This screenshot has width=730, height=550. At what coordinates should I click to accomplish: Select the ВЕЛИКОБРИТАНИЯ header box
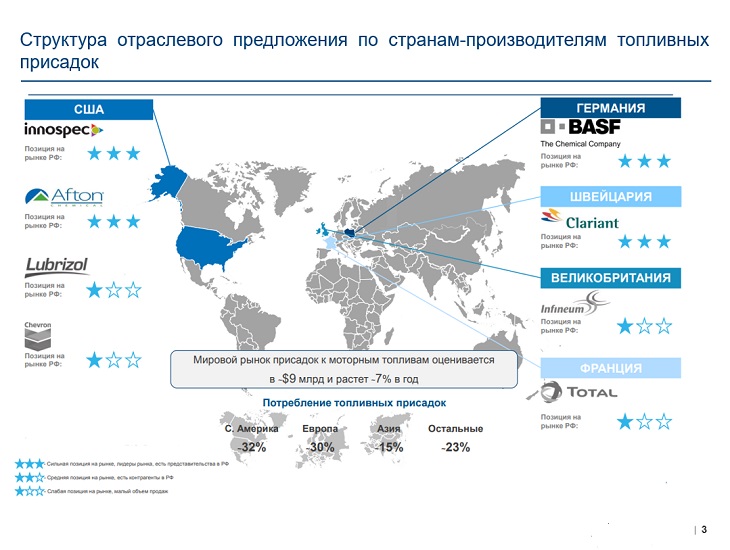coord(610,278)
